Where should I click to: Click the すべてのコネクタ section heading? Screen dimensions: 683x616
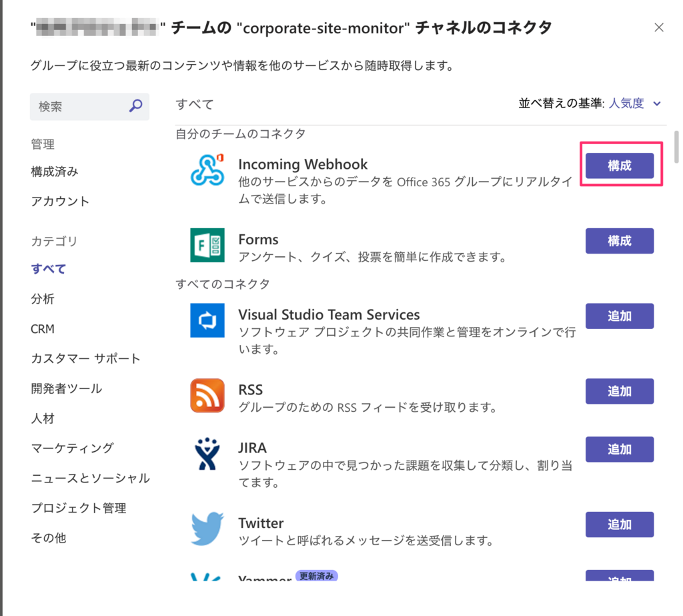pyautogui.click(x=223, y=284)
